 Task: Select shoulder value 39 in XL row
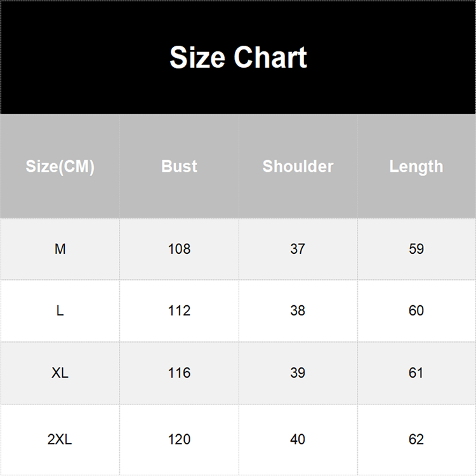click(298, 373)
